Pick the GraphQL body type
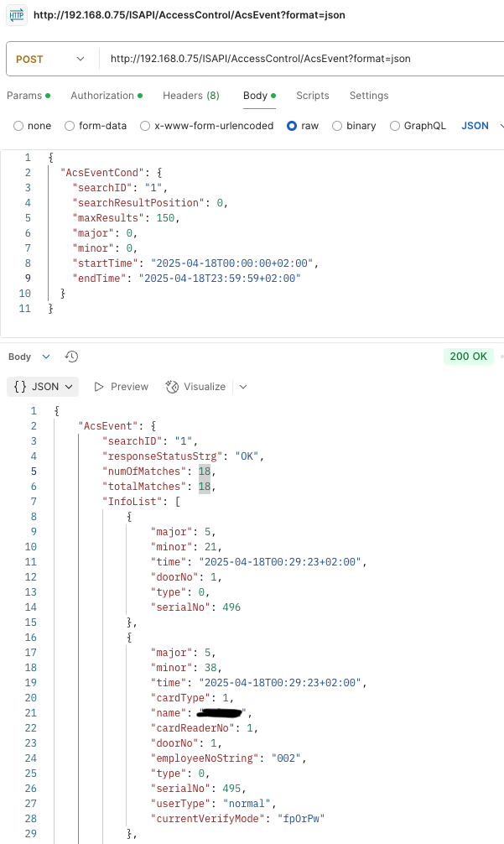Viewport: 504px width, 844px height. tap(417, 126)
